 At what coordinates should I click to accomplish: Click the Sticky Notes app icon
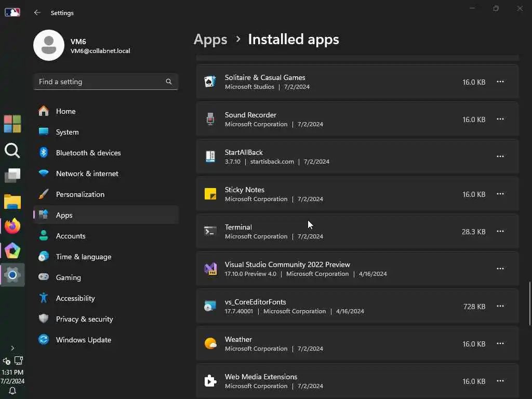[210, 194]
